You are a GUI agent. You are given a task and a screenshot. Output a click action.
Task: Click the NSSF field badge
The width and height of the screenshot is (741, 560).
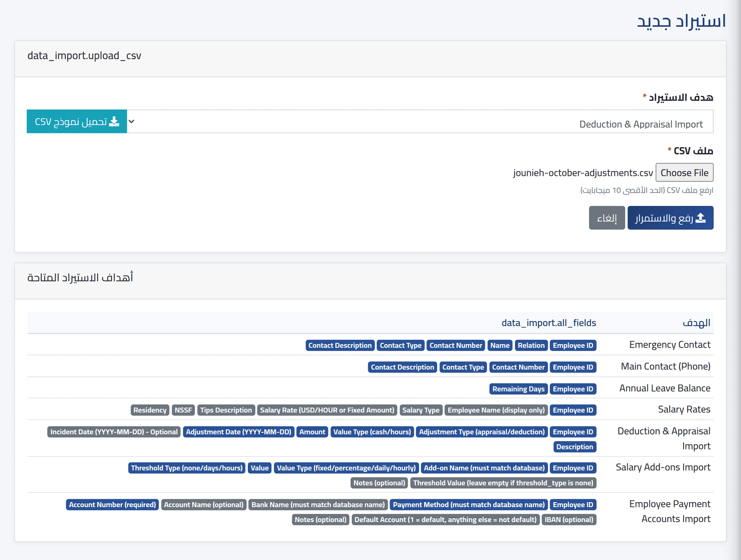183,410
